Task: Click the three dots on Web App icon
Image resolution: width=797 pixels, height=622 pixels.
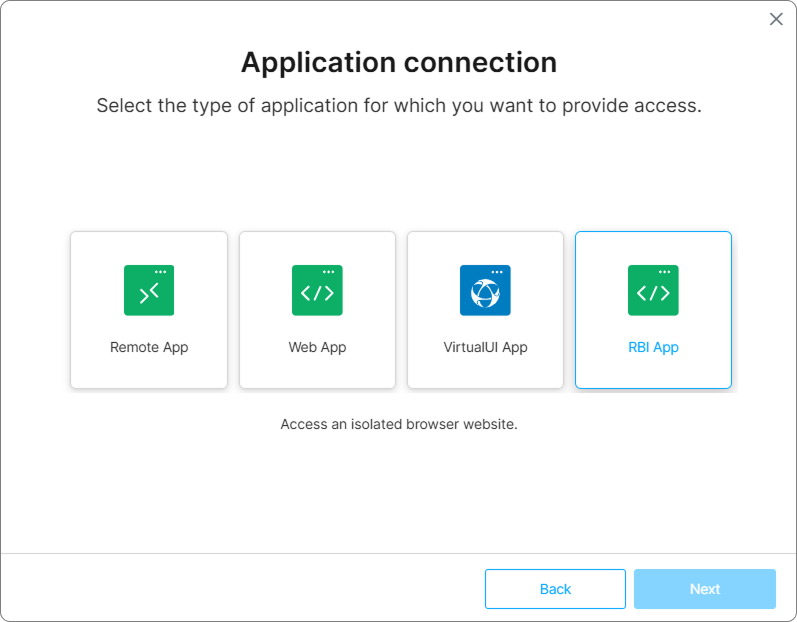Action: coord(328,272)
